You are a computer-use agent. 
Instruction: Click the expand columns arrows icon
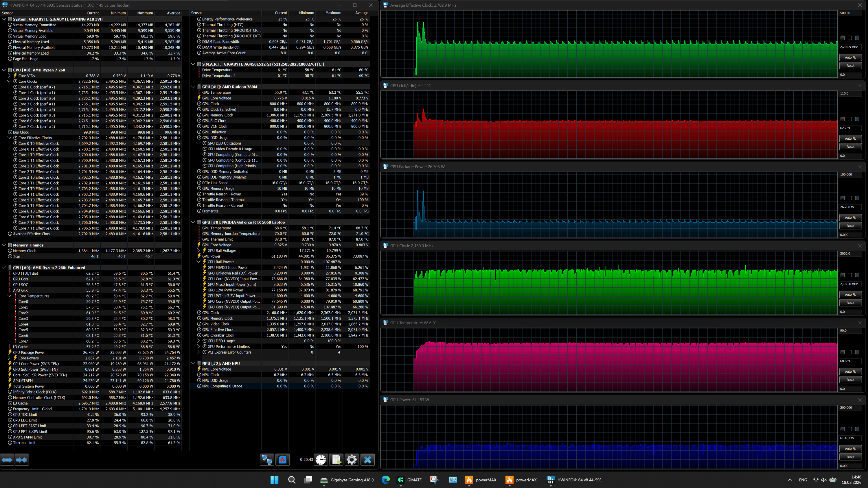tap(7, 460)
